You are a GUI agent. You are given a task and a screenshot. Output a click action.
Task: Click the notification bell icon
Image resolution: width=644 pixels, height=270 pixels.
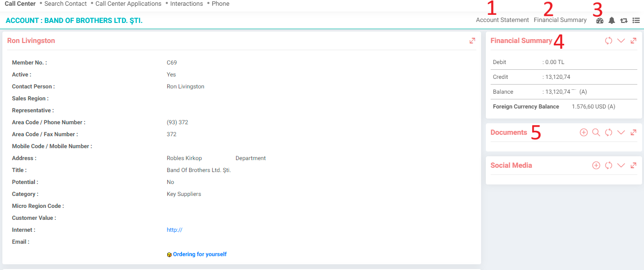pos(612,21)
